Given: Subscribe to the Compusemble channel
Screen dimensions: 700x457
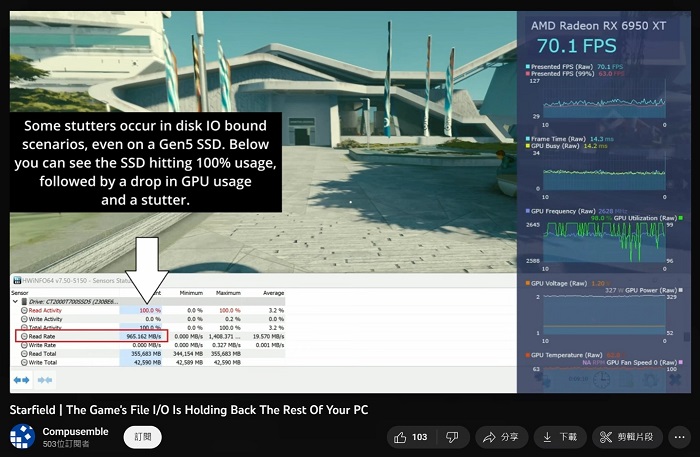Looking at the screenshot, I should (143, 437).
